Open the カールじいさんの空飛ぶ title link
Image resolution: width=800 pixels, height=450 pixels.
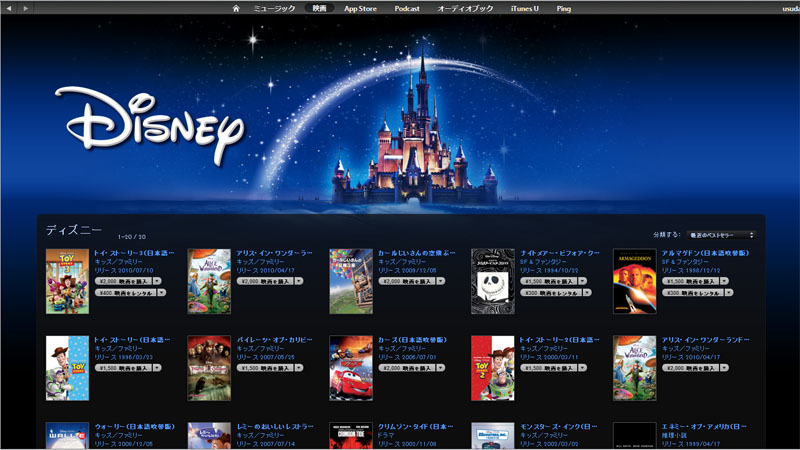[417, 253]
